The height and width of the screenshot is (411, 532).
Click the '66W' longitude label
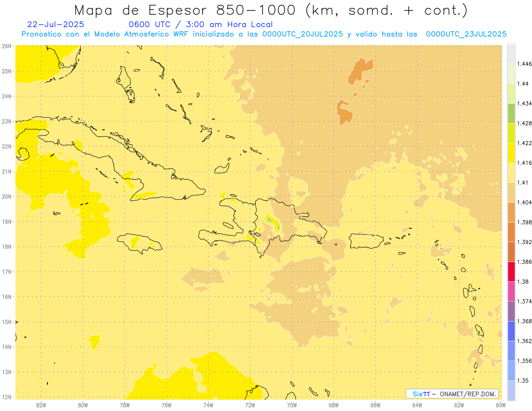(376, 405)
